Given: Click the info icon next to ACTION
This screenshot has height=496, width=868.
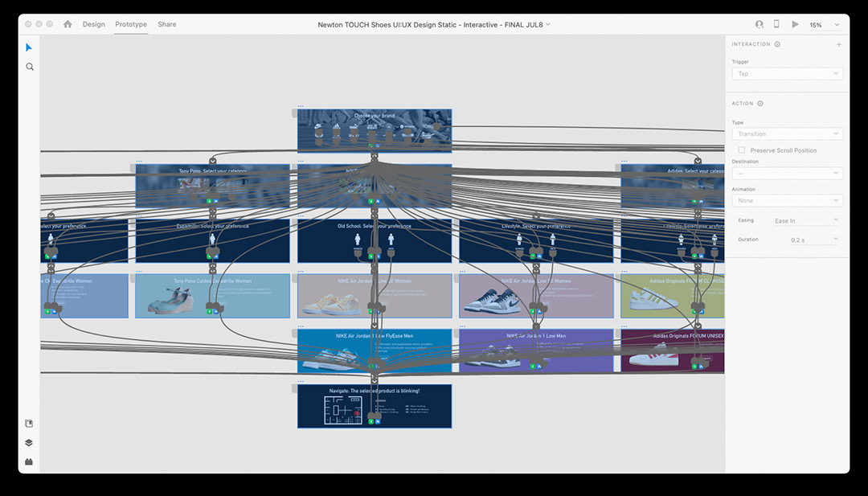Looking at the screenshot, I should coord(760,104).
